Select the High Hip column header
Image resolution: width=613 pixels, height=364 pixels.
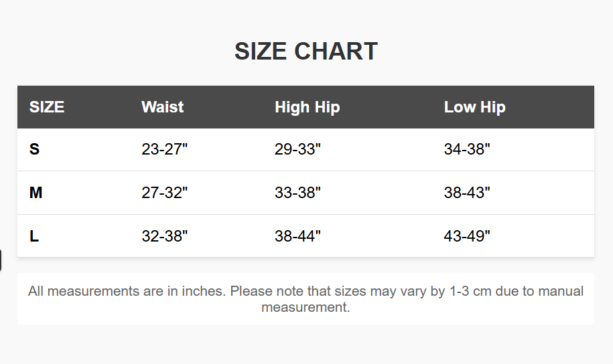coord(307,107)
